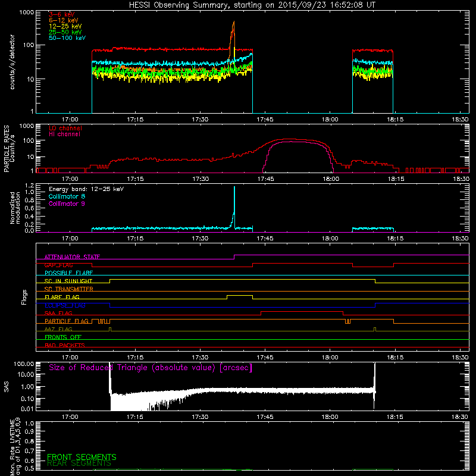Click the 'SC IN SUNLIGHT' flag label
The width and height of the screenshot is (476, 476).
(x=68, y=281)
